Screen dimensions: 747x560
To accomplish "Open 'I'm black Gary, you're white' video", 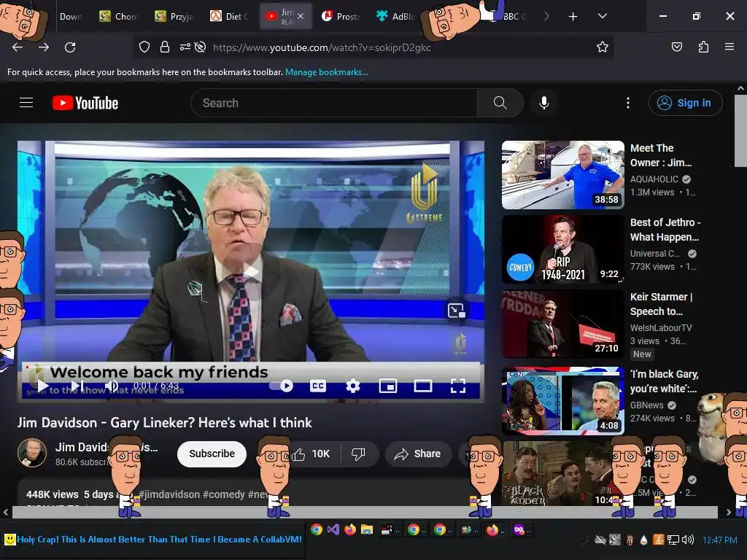I will (563, 400).
